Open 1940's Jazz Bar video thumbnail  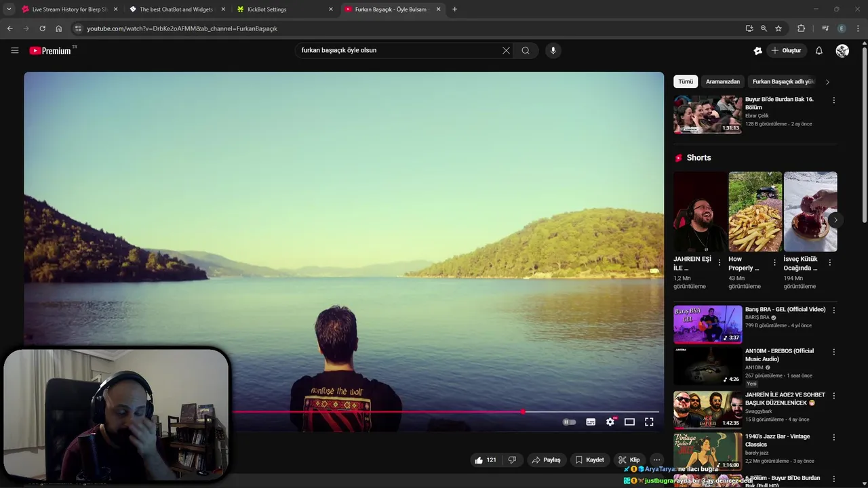click(x=707, y=451)
